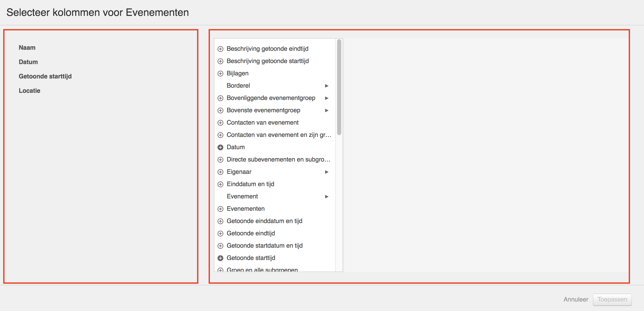
Task: Open the Evenement list entry
Action: pos(242,196)
